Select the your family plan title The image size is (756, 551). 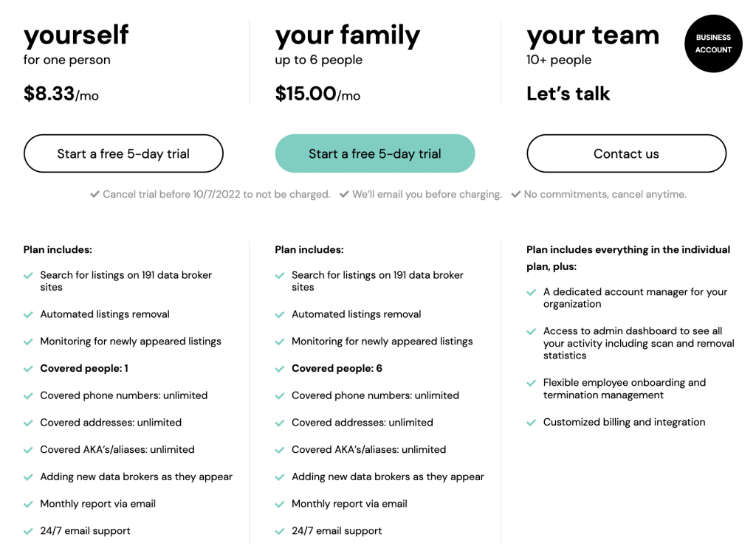pos(348,35)
